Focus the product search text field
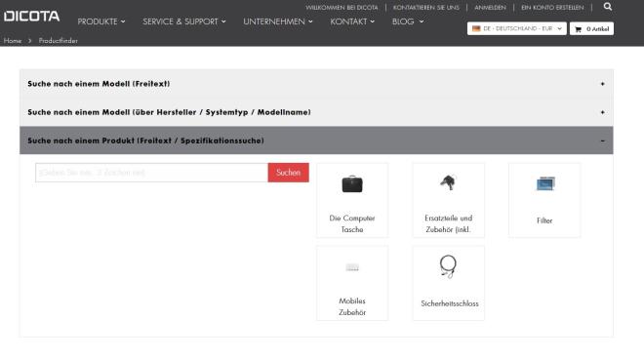The height and width of the screenshot is (360, 644). (151, 173)
